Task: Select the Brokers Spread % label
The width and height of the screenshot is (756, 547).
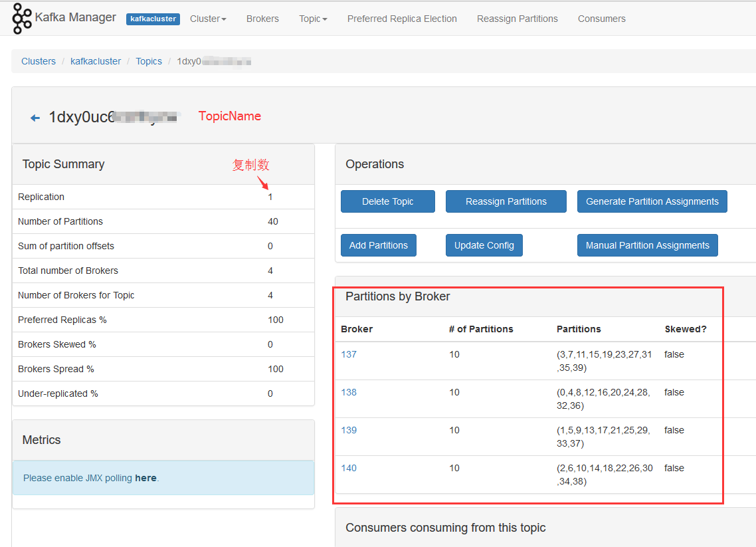Action: [x=56, y=369]
